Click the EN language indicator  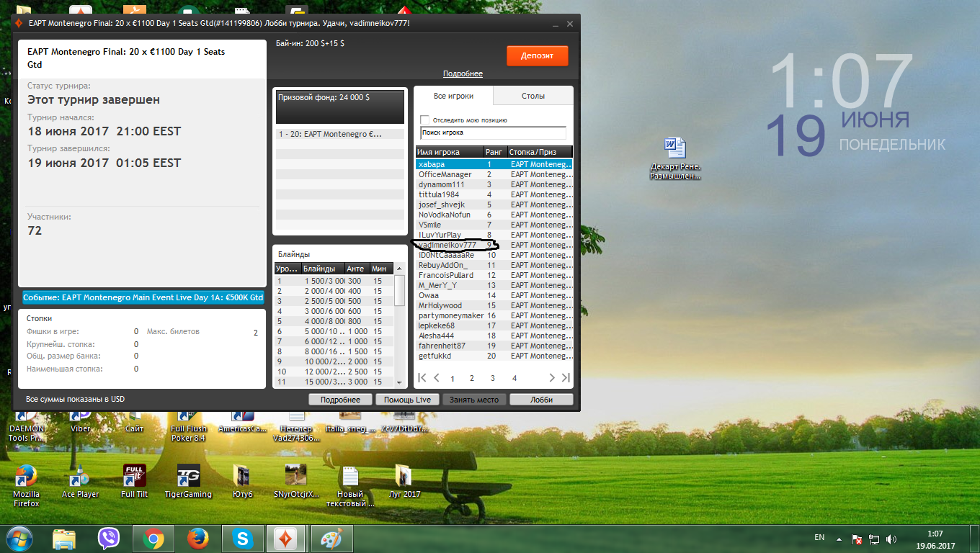coord(819,537)
